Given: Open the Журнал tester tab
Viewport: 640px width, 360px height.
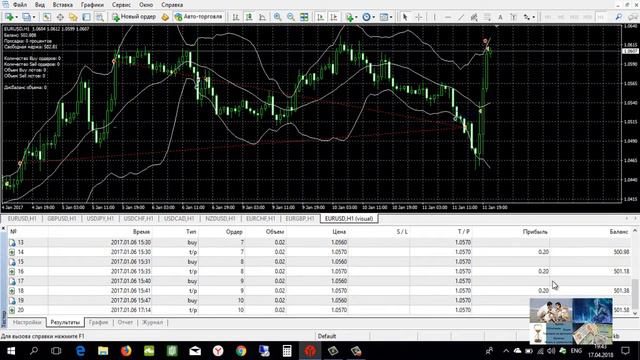Looking at the screenshot, I should pyautogui.click(x=153, y=322).
